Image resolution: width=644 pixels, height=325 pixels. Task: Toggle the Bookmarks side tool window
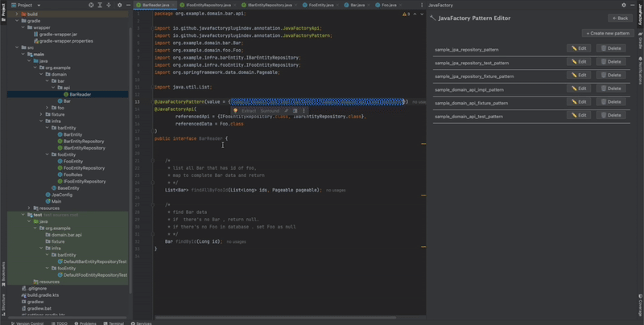point(3,273)
